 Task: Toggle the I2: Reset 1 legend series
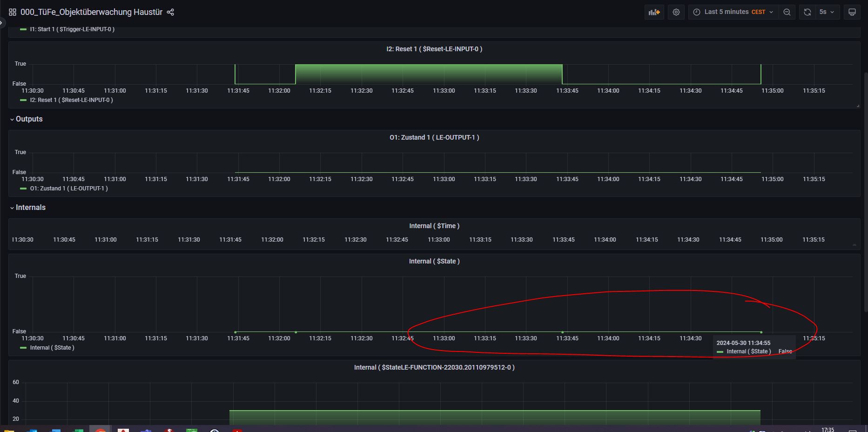[x=71, y=100]
